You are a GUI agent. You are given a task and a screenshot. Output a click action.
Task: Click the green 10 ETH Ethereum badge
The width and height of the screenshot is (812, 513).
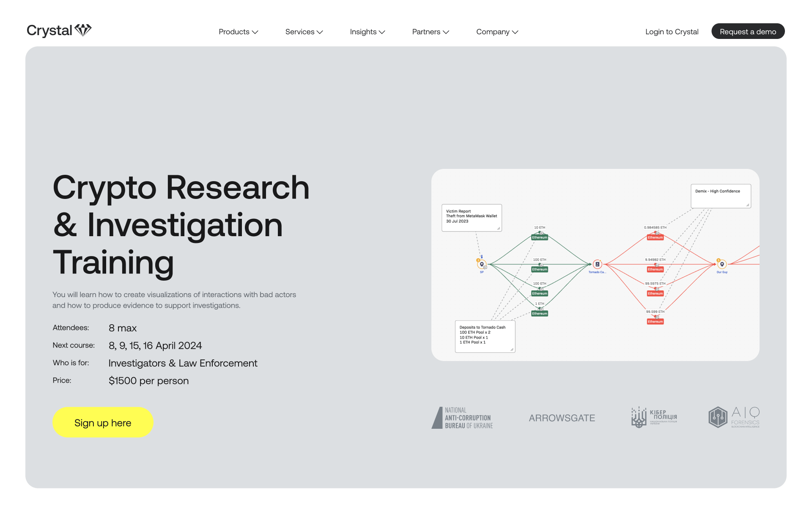click(x=539, y=237)
